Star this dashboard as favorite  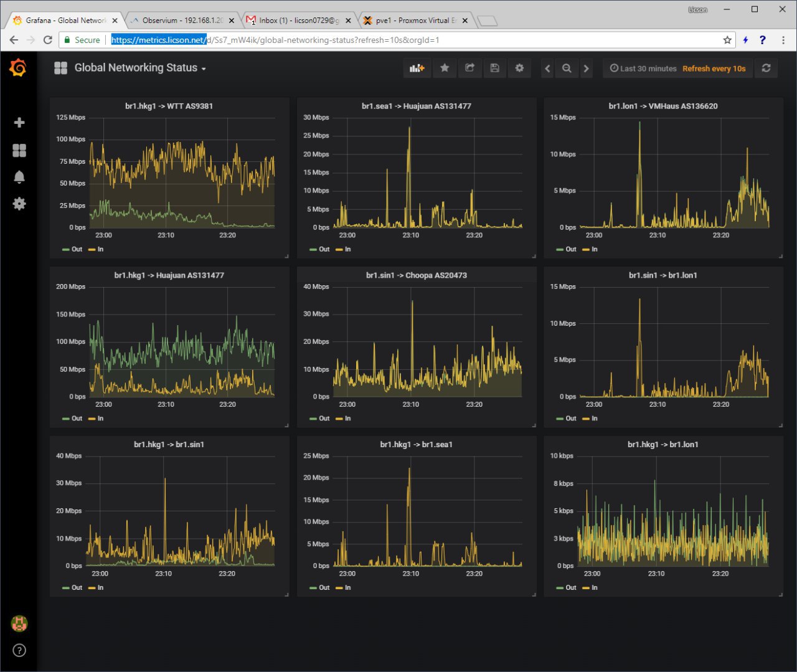click(445, 68)
